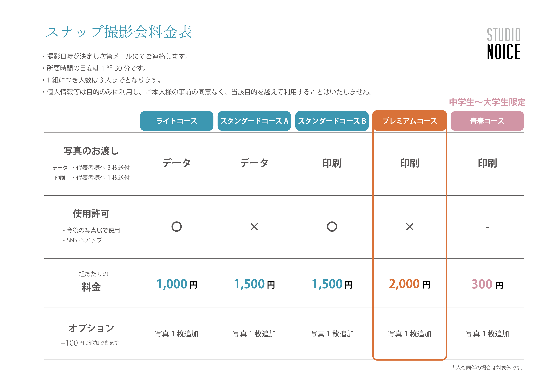Viewport: 554px width, 392px height.
Task: Click 写真1枚追加 under ライトコース
Action: (x=176, y=334)
